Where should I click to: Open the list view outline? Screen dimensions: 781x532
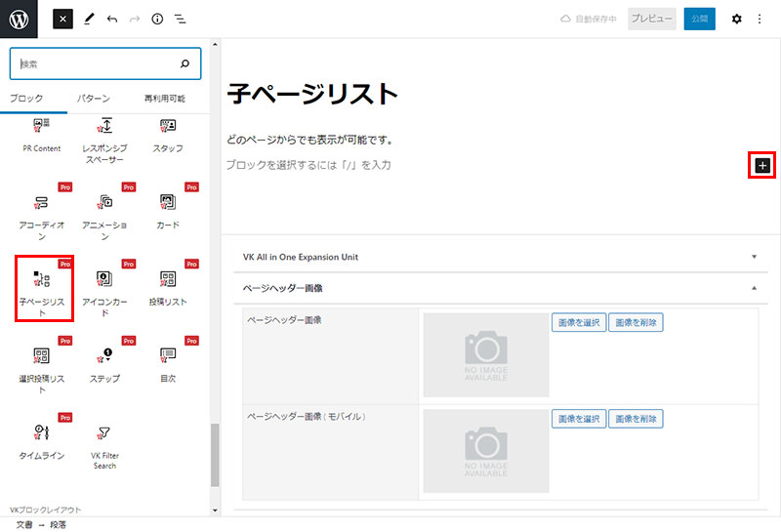click(181, 19)
